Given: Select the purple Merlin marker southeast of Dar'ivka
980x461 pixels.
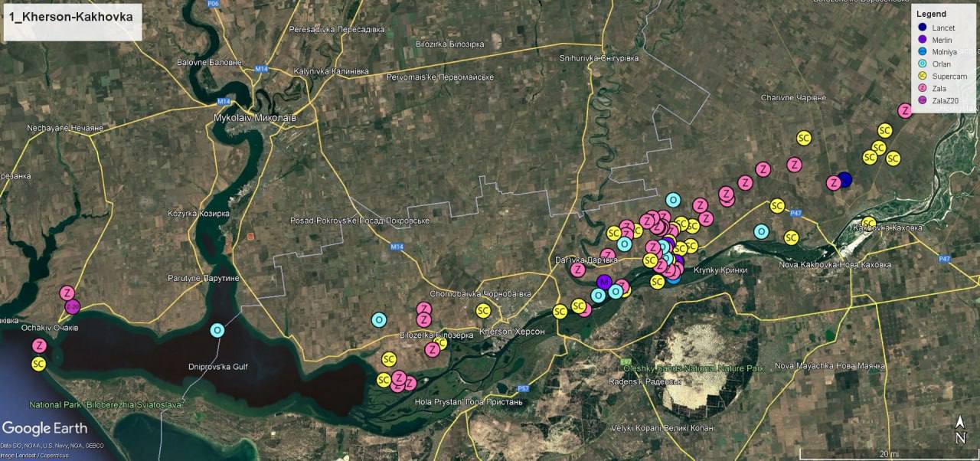Looking at the screenshot, I should tap(603, 282).
